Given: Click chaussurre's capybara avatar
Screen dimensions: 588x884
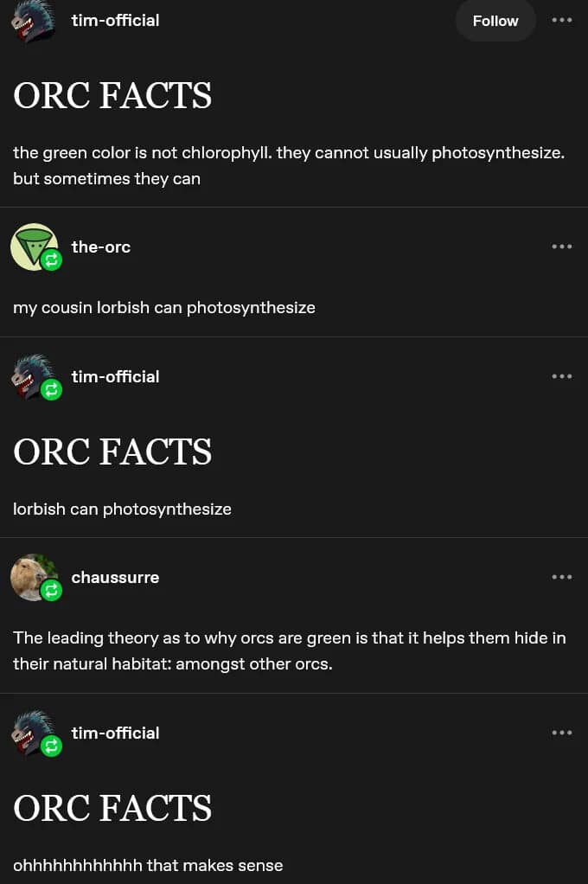Looking at the screenshot, I should (x=31, y=574).
